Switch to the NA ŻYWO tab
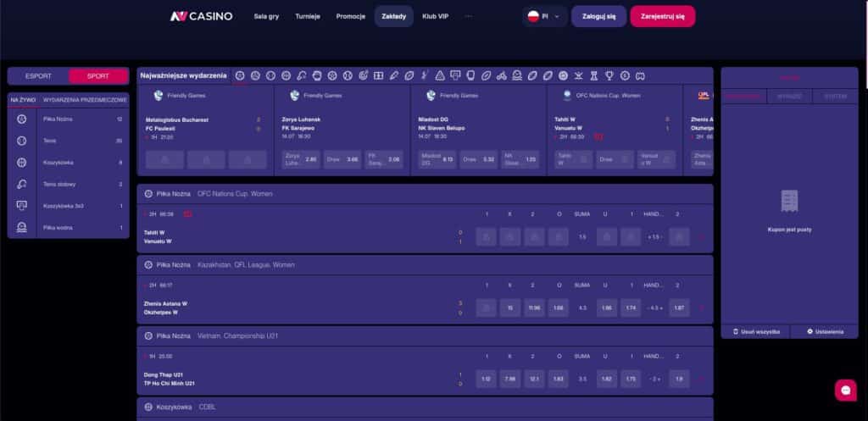 (23, 100)
